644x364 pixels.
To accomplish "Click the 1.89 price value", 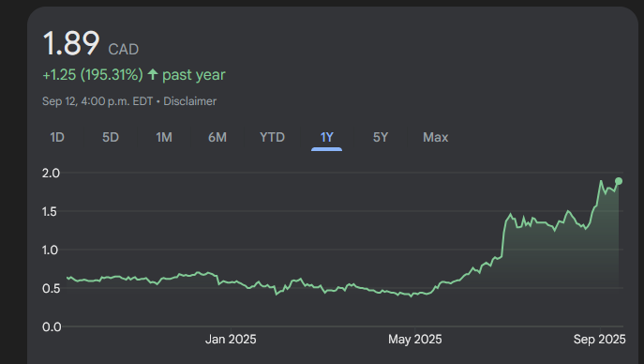I will pyautogui.click(x=71, y=43).
